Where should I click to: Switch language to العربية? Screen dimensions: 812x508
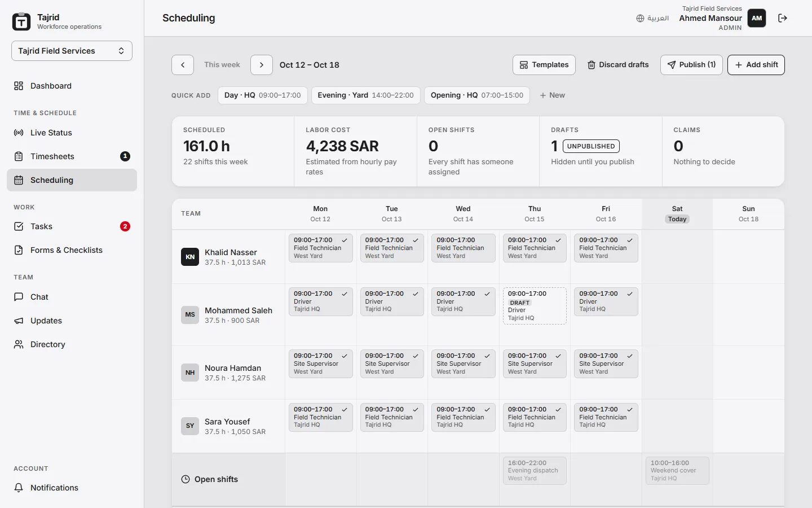pos(652,18)
